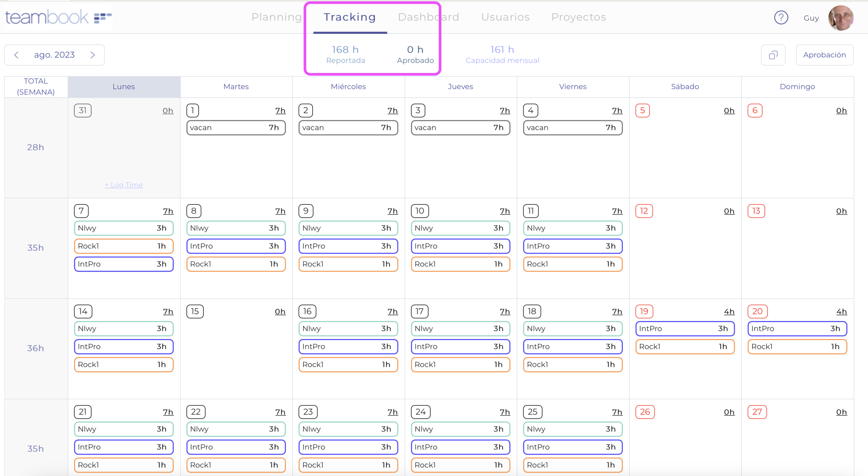Click the + Log Time link

tap(124, 185)
